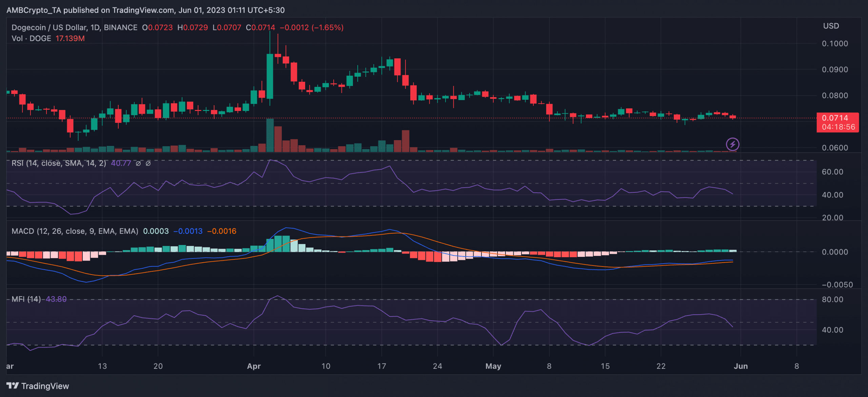Click the MFI axis 40.00 label
868x397 pixels.
(832, 330)
